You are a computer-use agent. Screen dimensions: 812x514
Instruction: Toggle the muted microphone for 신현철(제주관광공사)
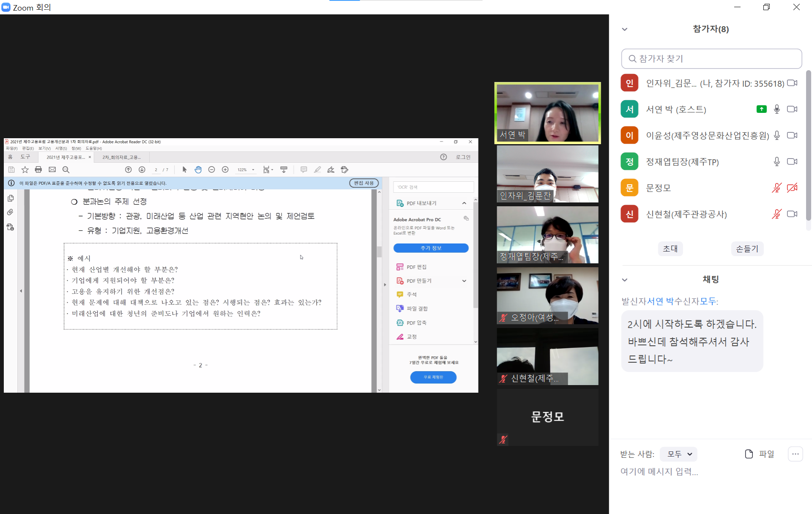[x=776, y=214]
